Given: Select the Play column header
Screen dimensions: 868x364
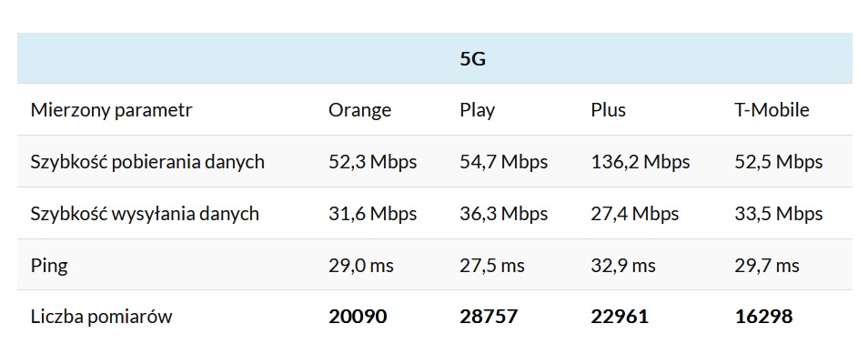Looking at the screenshot, I should 478,110.
